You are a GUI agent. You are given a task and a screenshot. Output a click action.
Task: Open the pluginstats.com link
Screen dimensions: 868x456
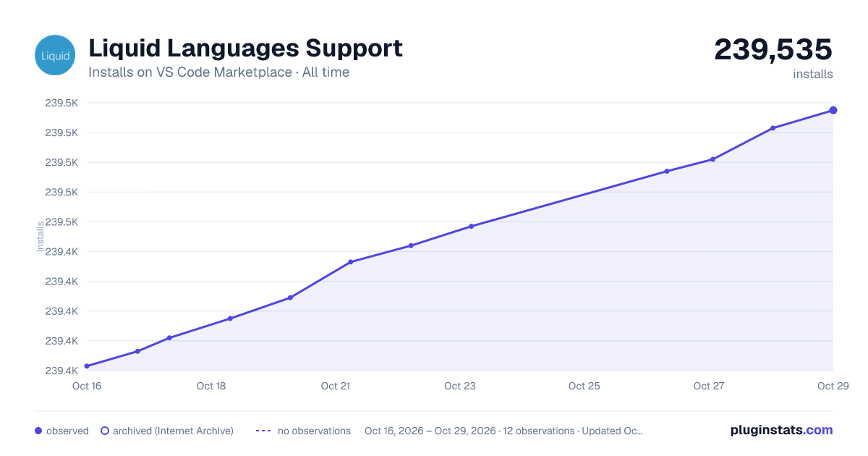point(781,430)
